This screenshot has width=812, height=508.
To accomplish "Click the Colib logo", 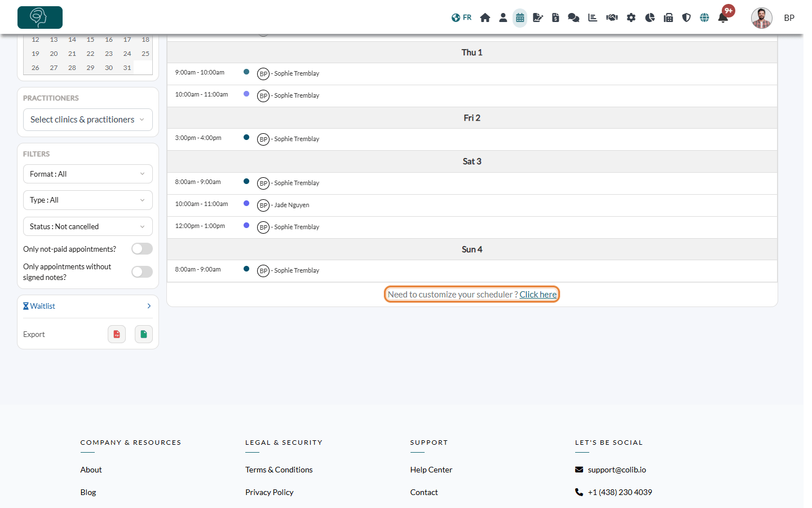I will [x=40, y=17].
